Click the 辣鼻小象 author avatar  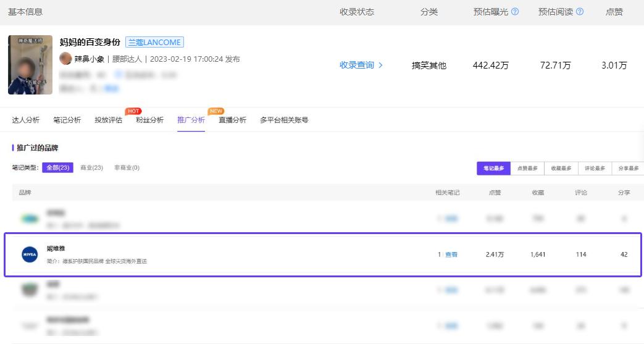pyautogui.click(x=65, y=59)
